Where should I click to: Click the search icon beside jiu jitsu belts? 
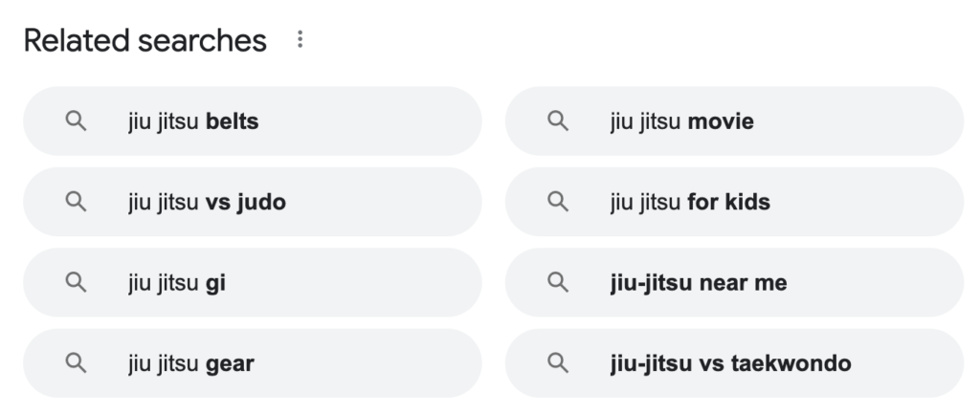[77, 121]
